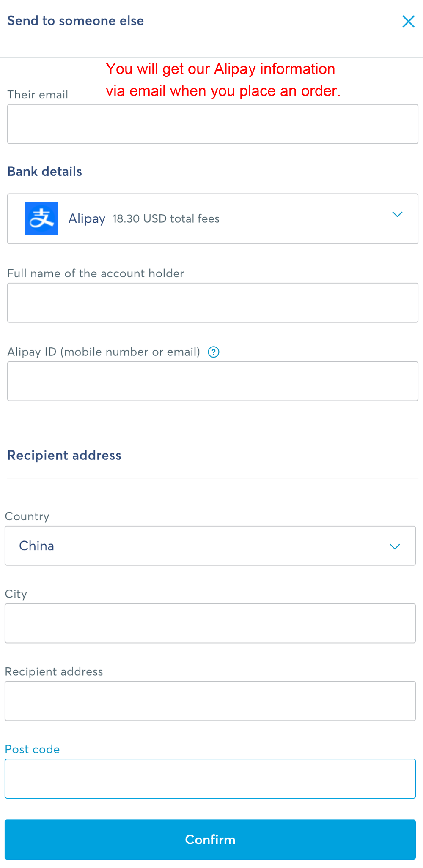Viewport: 423px width, 868px height.
Task: Click the Alipay logo icon
Action: click(x=41, y=218)
